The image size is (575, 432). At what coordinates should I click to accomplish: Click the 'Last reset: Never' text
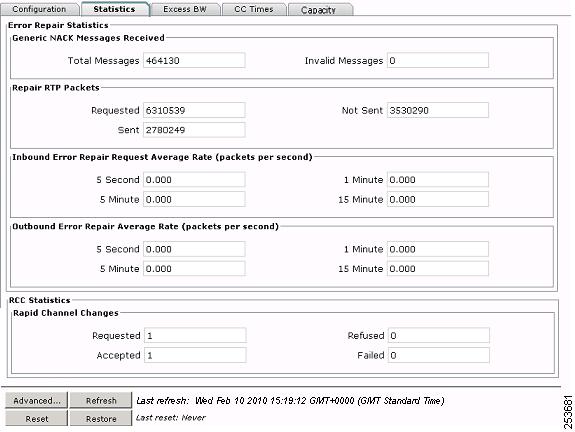(171, 418)
